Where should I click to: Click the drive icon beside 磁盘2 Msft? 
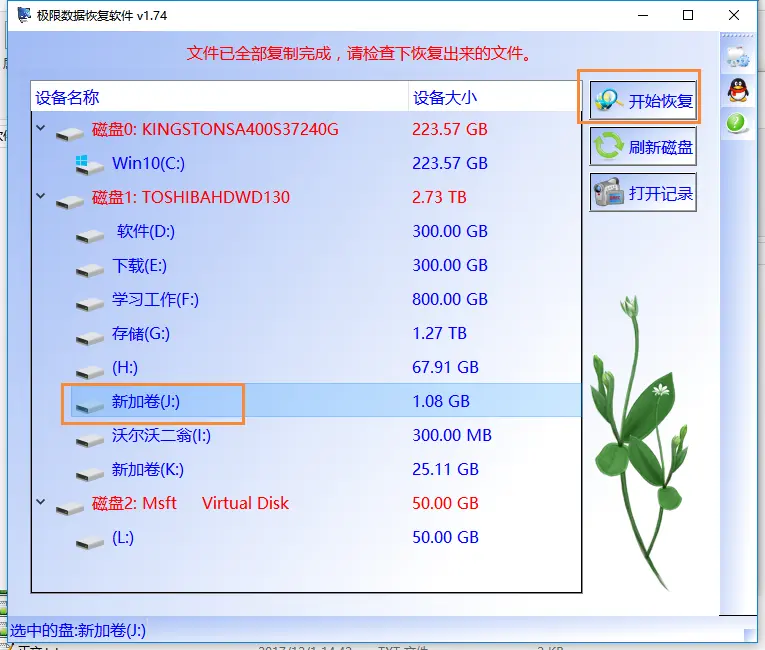click(x=69, y=508)
